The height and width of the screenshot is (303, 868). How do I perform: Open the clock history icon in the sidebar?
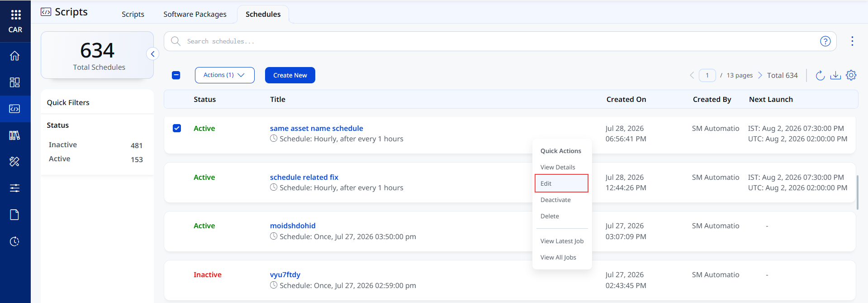pyautogui.click(x=15, y=241)
